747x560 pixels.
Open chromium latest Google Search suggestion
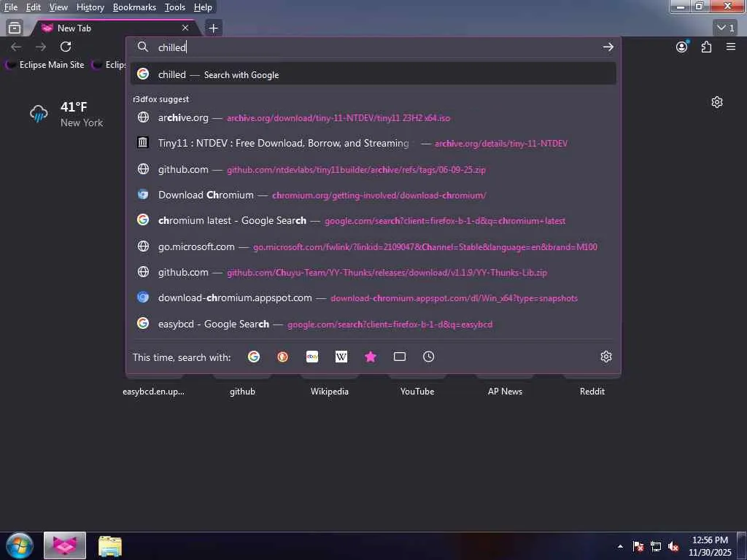click(x=373, y=220)
